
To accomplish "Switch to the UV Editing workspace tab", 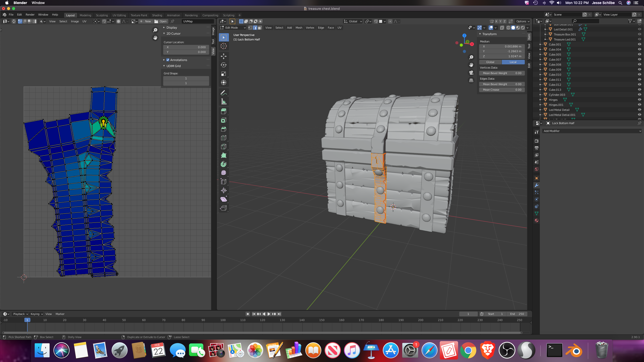I will pyautogui.click(x=119, y=15).
